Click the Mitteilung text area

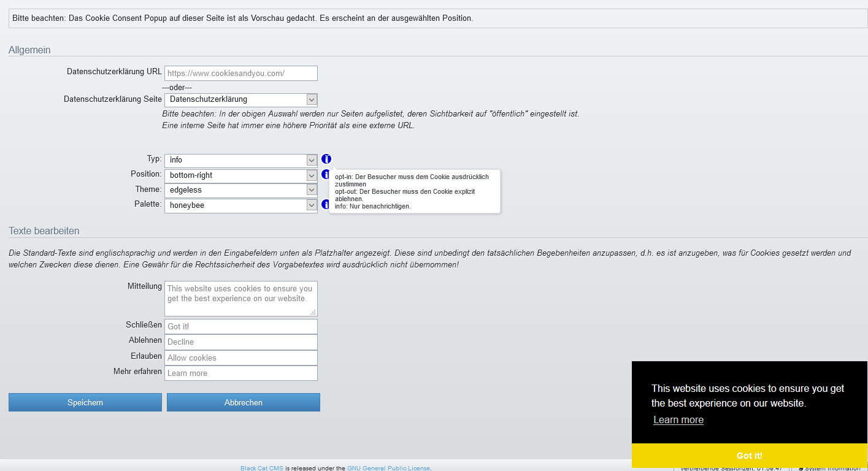[240, 298]
